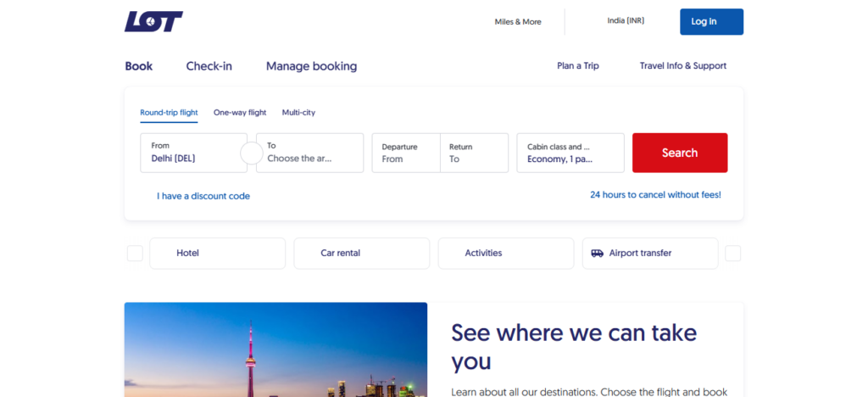The width and height of the screenshot is (868, 397).
Task: Click the left carousel arrow beside Hotel
Action: (x=135, y=254)
